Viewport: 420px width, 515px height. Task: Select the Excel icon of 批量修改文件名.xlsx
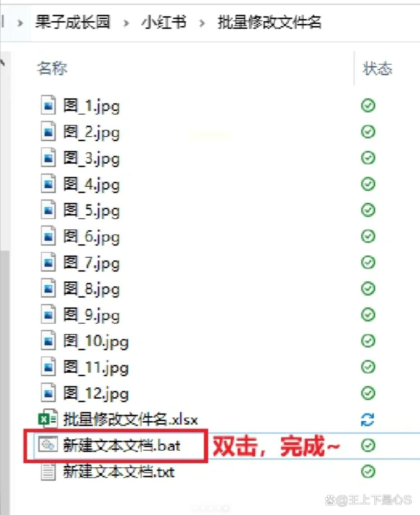[47, 419]
